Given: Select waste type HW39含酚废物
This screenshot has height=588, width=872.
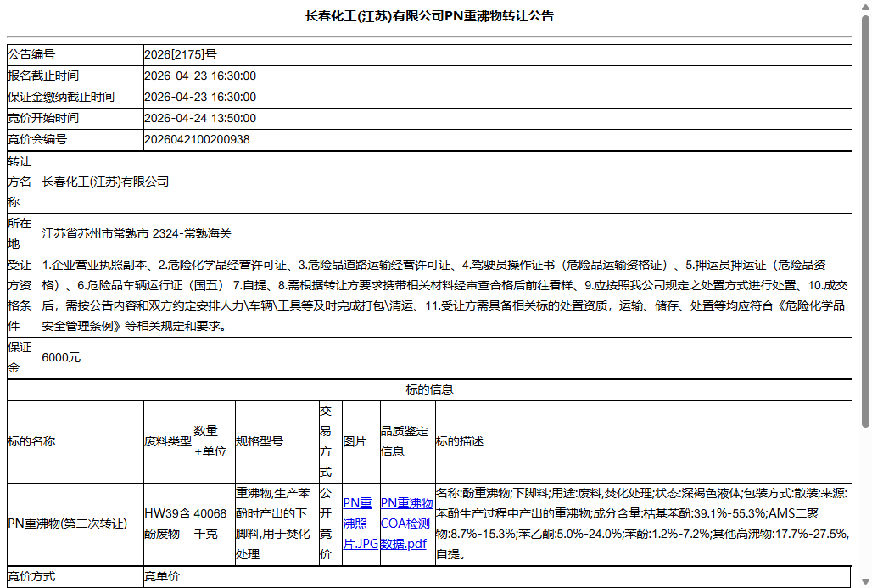Looking at the screenshot, I should coord(167,524).
